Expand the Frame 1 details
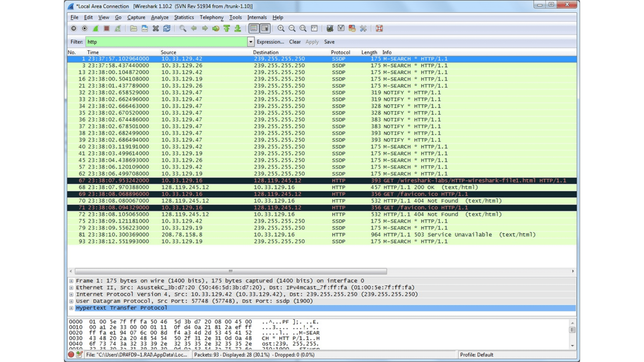644x362 pixels. click(71, 281)
